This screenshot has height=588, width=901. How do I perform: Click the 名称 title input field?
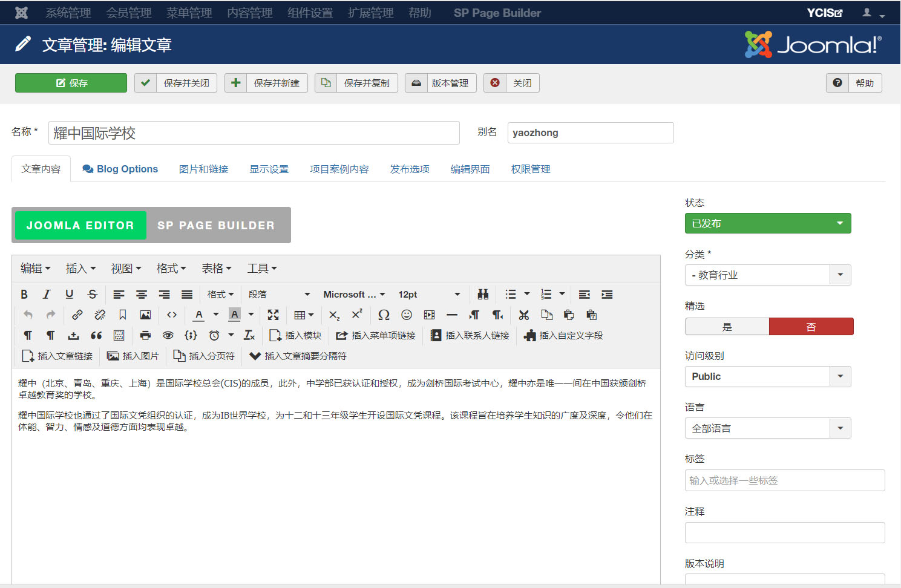tap(254, 132)
